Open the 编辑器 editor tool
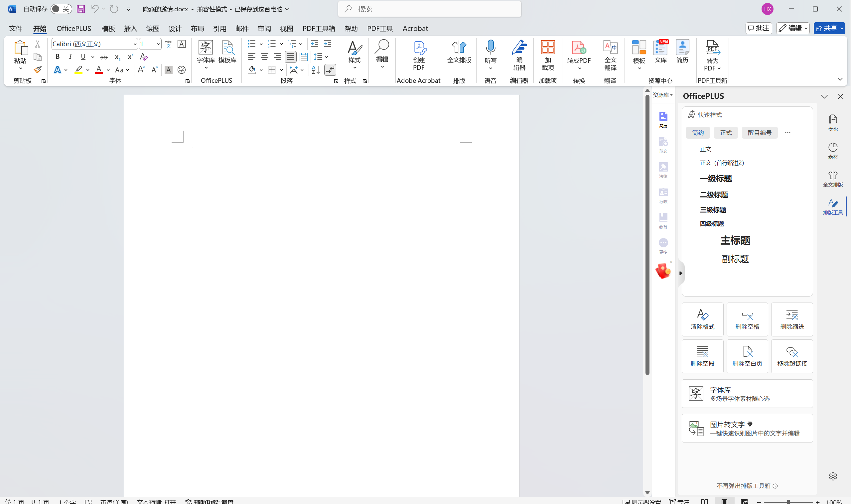Image resolution: width=851 pixels, height=504 pixels. click(519, 56)
